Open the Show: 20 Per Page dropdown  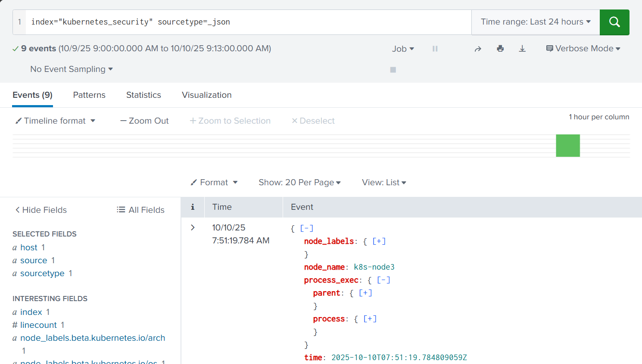click(299, 182)
